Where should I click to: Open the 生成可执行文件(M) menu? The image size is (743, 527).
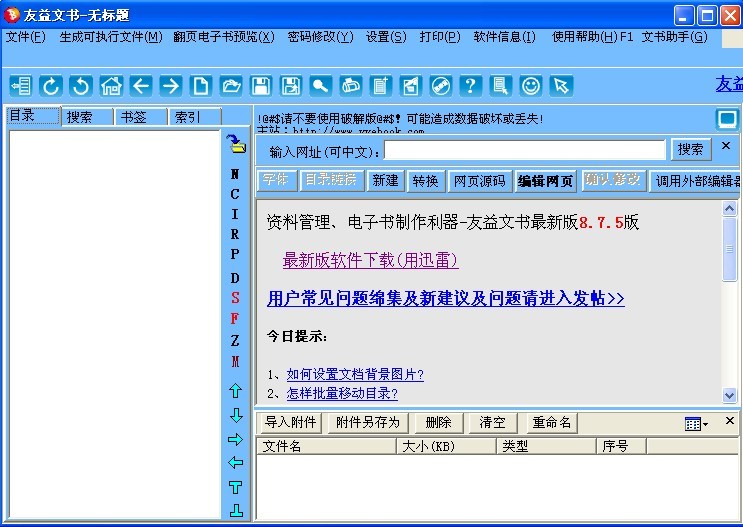pos(111,37)
